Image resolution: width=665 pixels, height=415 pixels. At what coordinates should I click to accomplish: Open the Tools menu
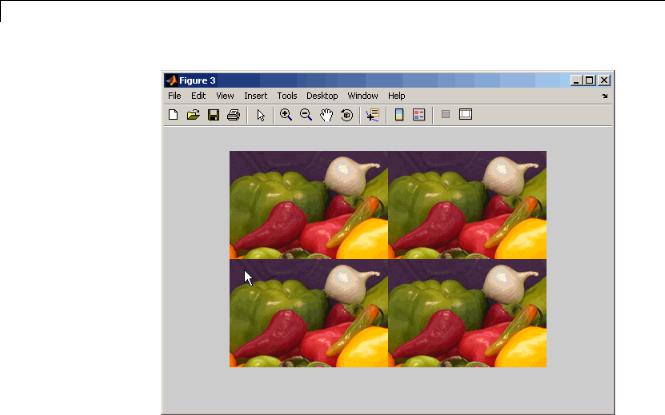click(287, 96)
